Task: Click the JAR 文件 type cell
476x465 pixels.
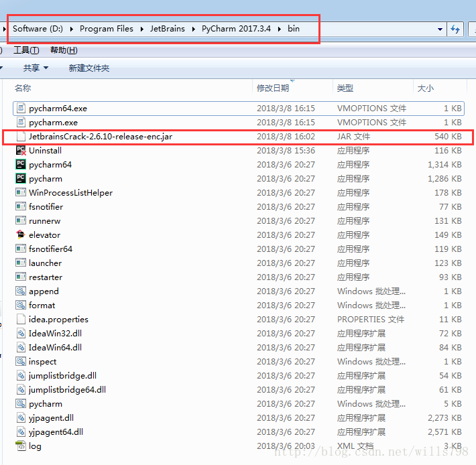Action: (353, 137)
